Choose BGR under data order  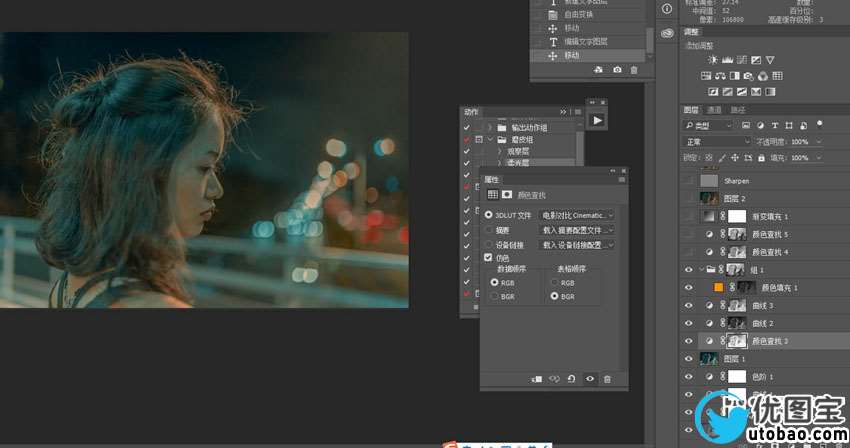(494, 296)
